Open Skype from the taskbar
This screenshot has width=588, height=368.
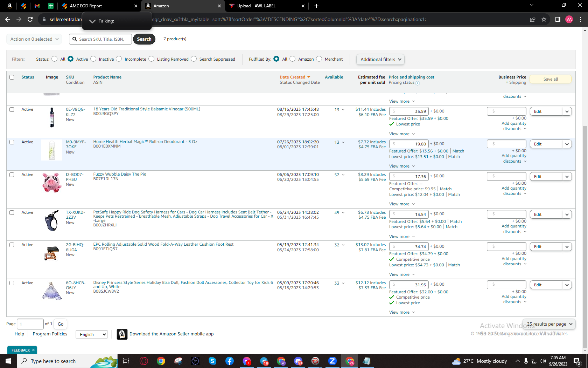(212, 361)
